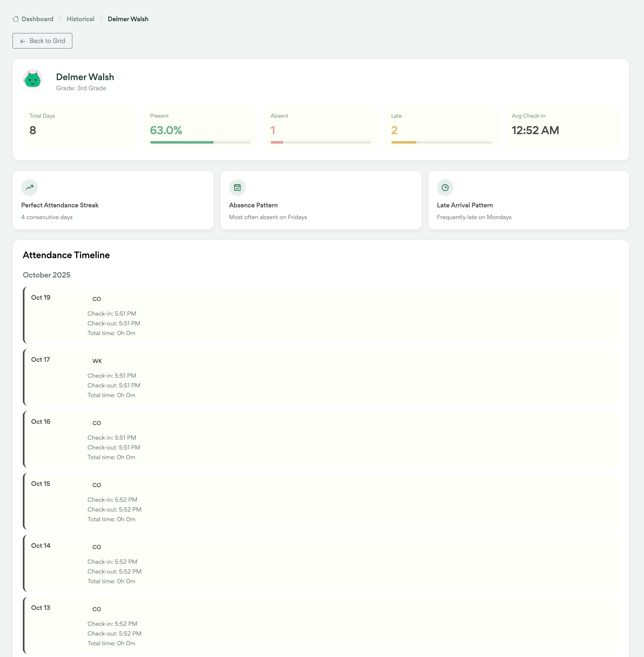Click the Avg Check-in stat card

click(x=562, y=128)
